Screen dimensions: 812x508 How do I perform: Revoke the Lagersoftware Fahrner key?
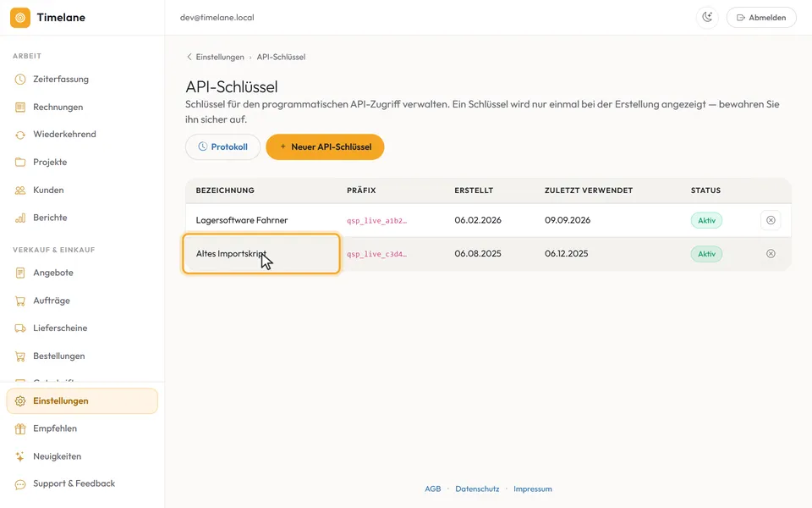[771, 220]
